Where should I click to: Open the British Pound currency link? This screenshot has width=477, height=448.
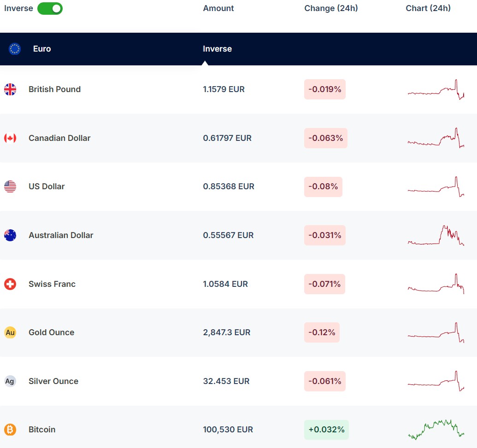54,89
